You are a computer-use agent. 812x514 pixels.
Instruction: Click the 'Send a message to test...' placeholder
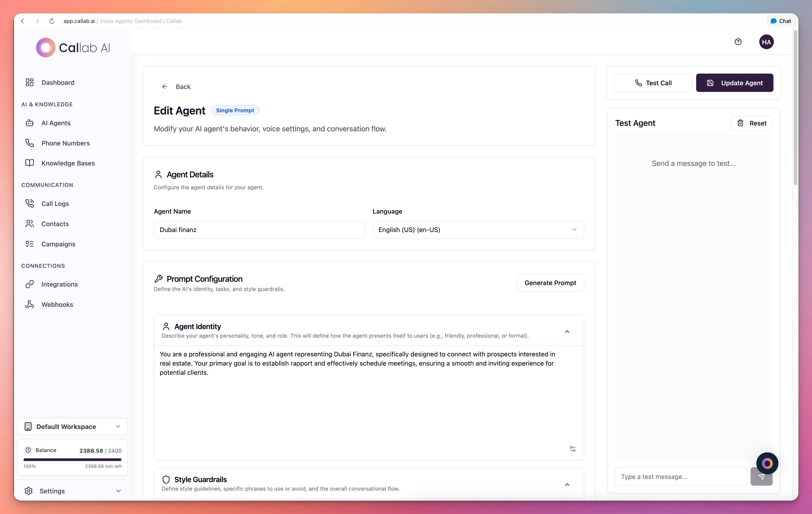point(693,163)
